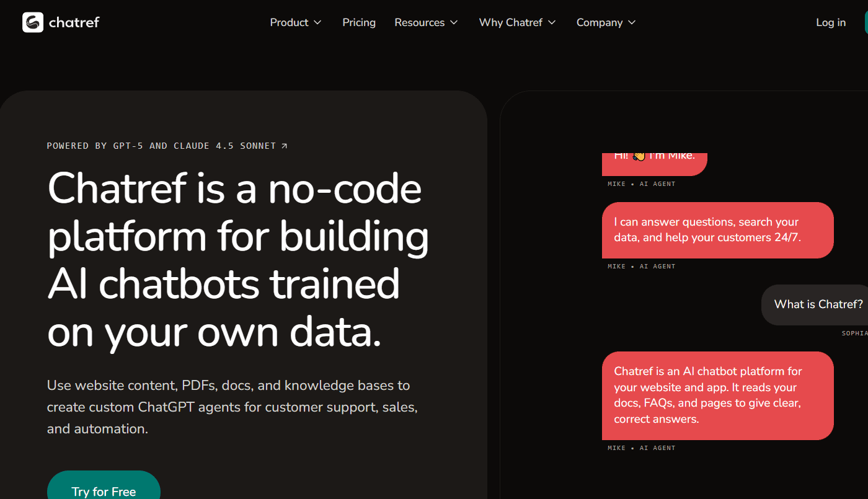
Task: Click the chevron arrow beside Product
Action: (317, 23)
